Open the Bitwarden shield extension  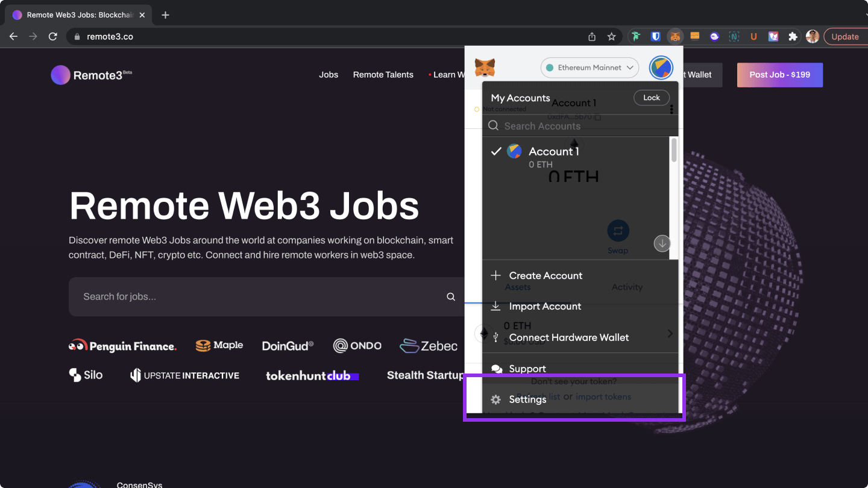point(655,37)
